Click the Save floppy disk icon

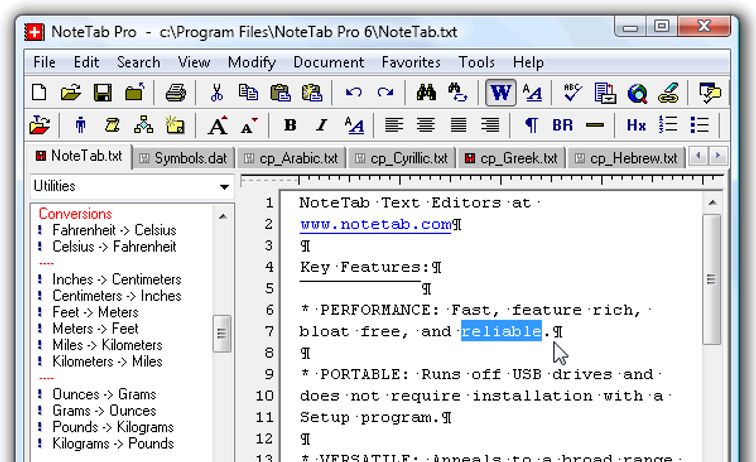[x=102, y=94]
